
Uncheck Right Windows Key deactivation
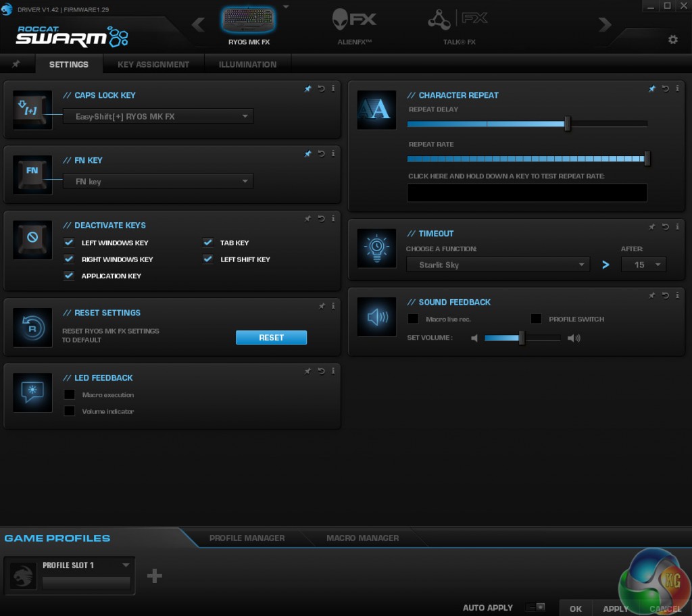(69, 259)
